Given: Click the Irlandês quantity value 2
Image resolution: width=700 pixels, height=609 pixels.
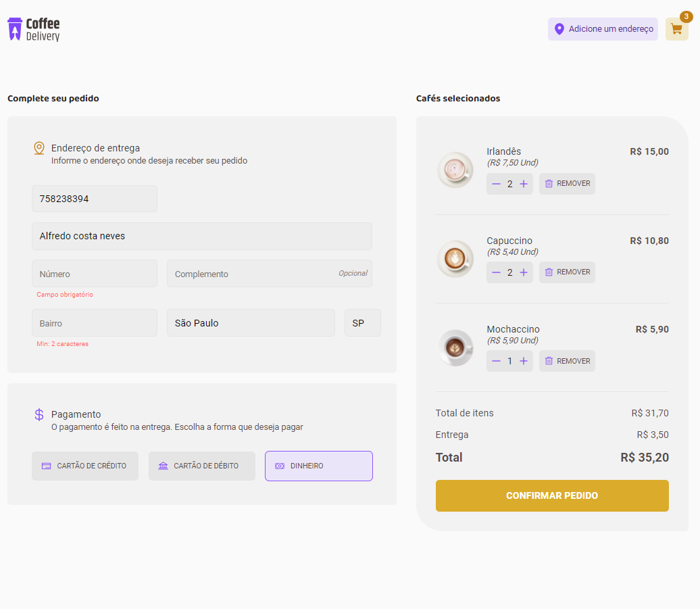Looking at the screenshot, I should (510, 184).
